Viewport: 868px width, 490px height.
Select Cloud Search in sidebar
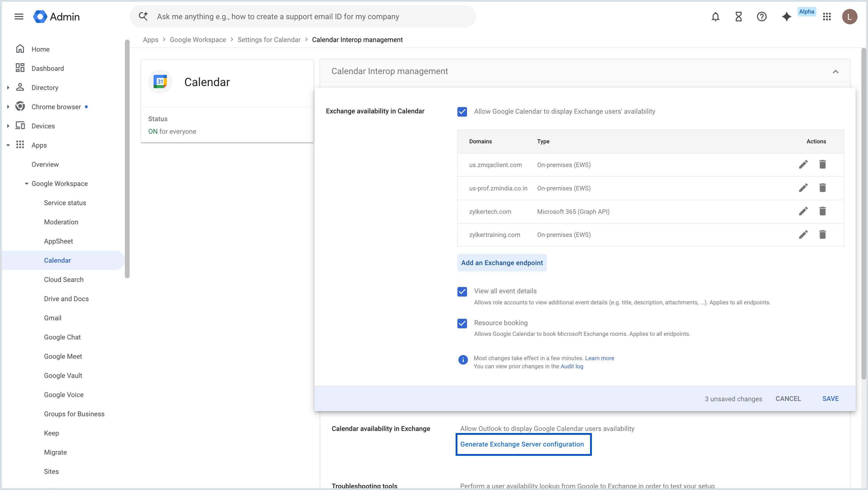point(63,279)
